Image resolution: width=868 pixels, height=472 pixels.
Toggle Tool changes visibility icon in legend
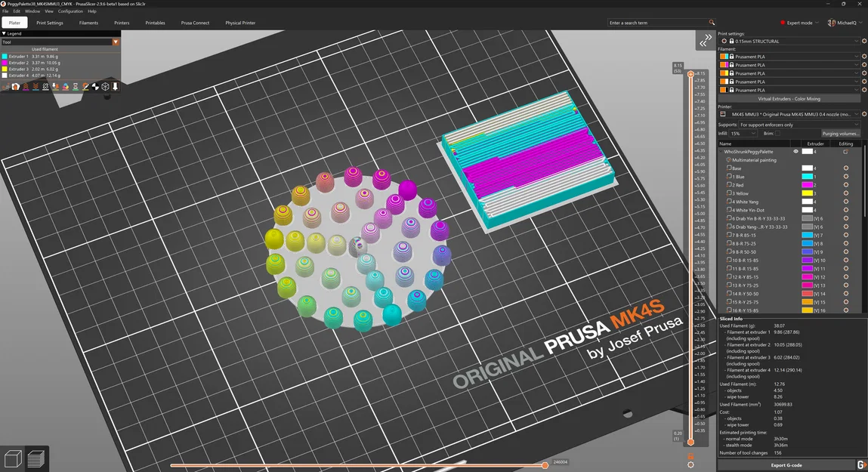55,87
